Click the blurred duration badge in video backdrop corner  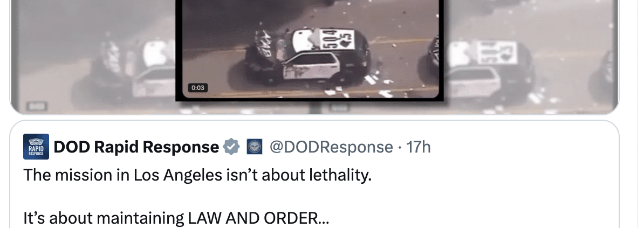click(37, 106)
